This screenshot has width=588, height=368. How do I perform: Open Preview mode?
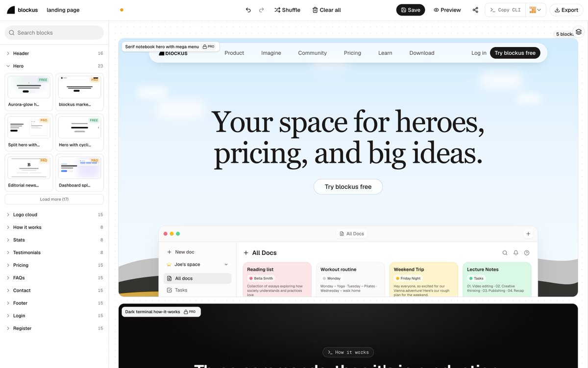[447, 10]
